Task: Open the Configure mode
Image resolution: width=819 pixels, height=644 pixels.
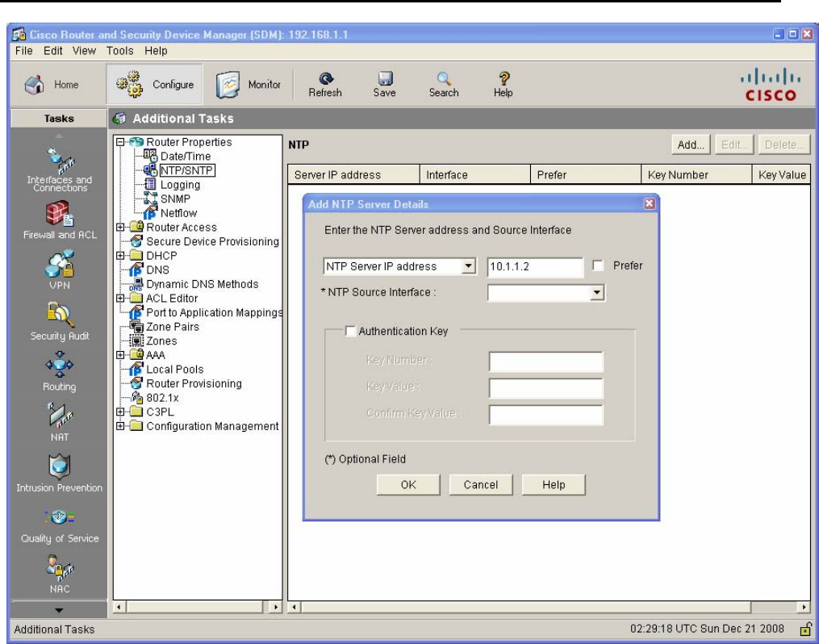Action: (x=155, y=84)
